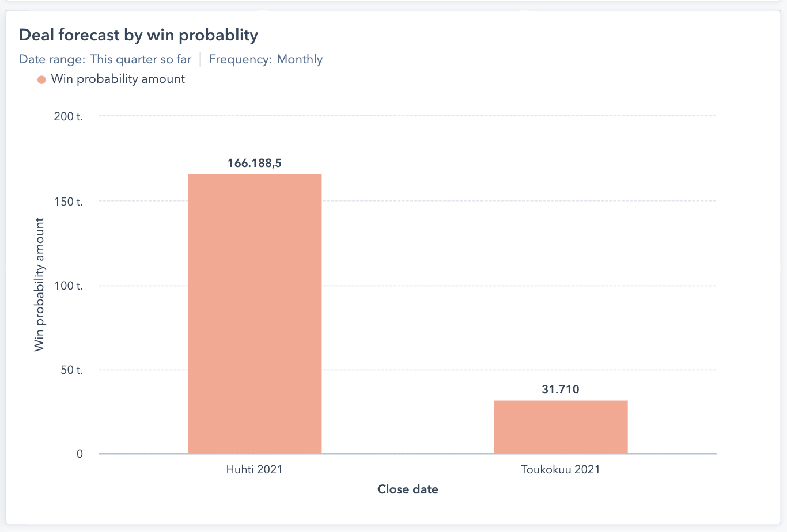Image resolution: width=787 pixels, height=532 pixels.
Task: Click the 0 y-axis tick label
Action: coord(80,454)
